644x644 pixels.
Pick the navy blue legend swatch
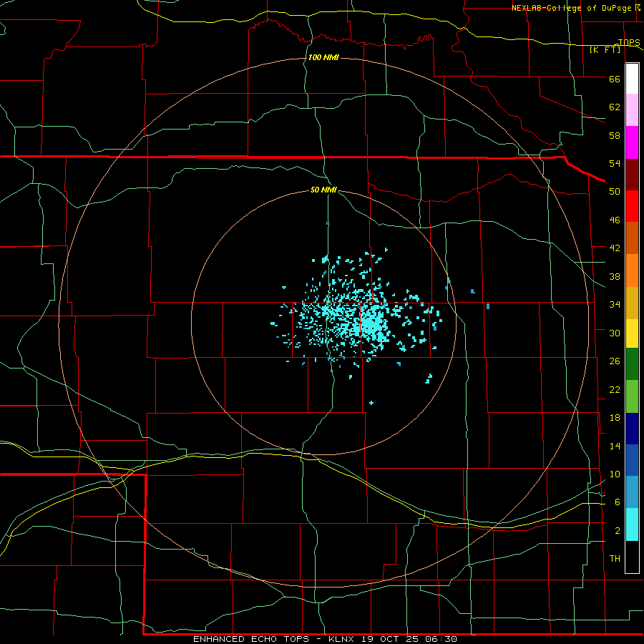[x=632, y=429]
